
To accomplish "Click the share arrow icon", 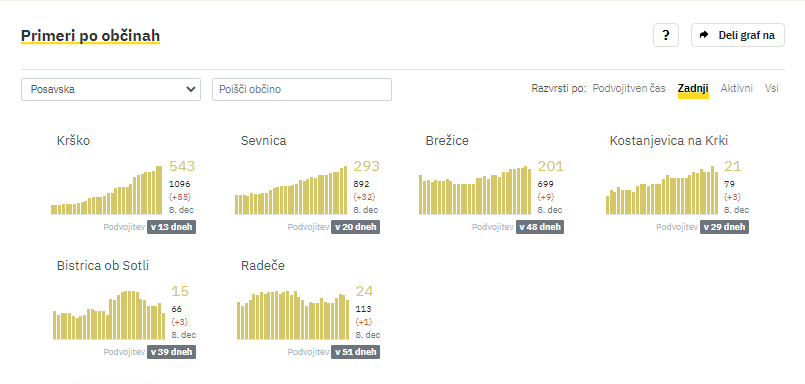I will (x=704, y=35).
